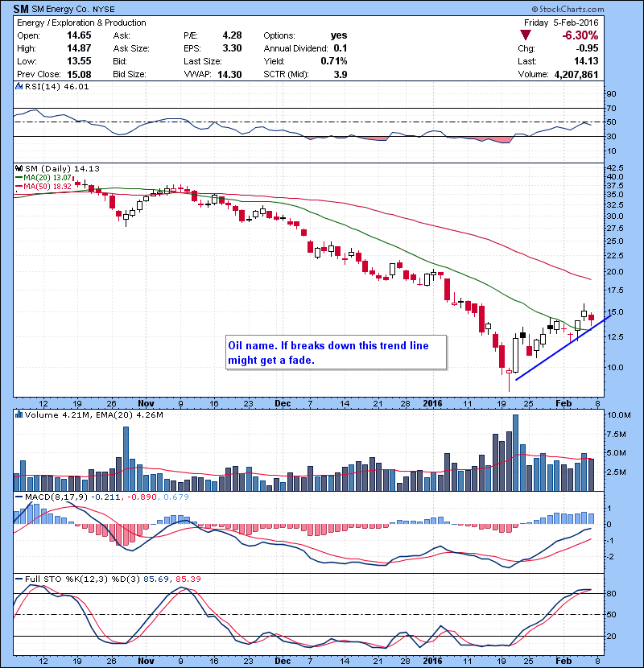Click the red down-triangle change indicator
The width and height of the screenshot is (644, 668).
pos(526,35)
